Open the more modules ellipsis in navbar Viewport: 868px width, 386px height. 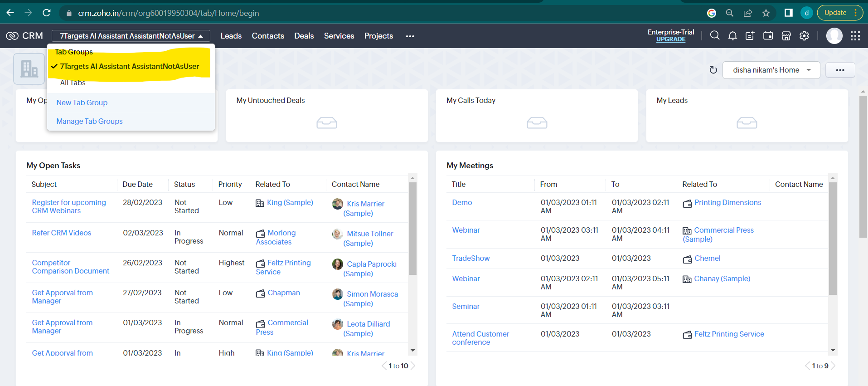410,36
